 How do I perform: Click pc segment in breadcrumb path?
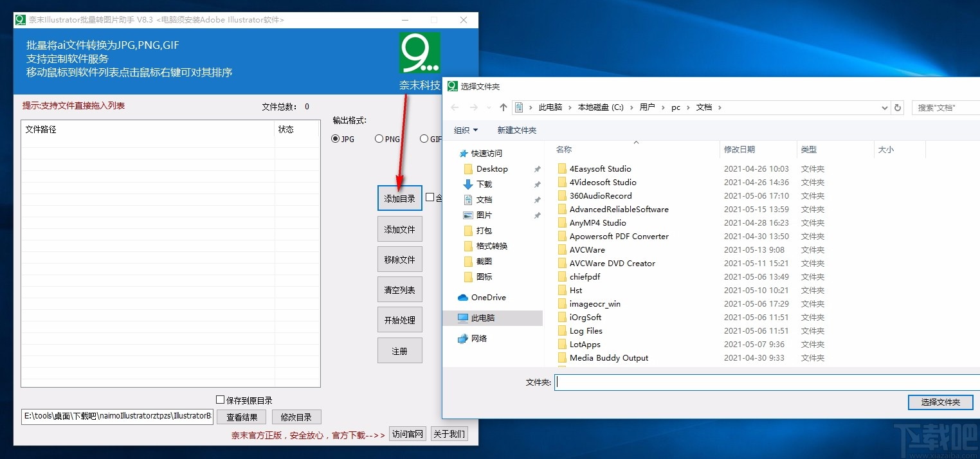coord(676,107)
